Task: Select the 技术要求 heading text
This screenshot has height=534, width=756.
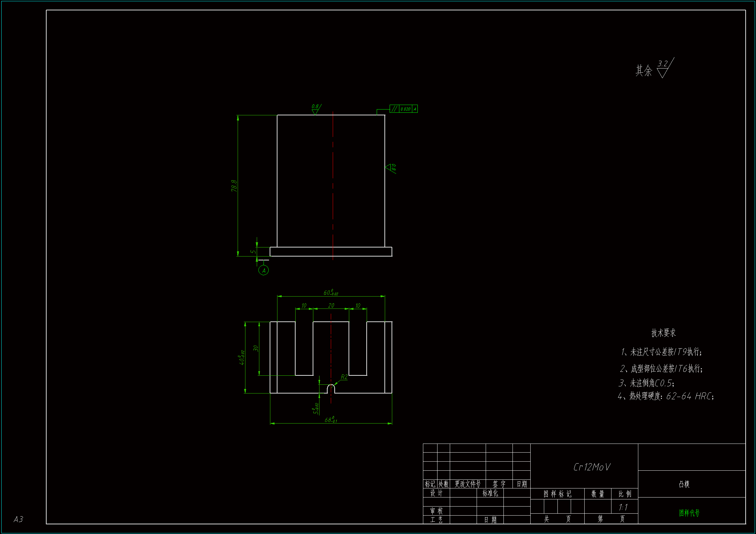Action: click(663, 333)
